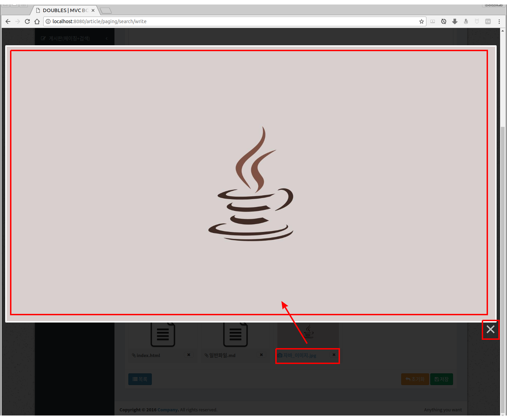This screenshot has width=507, height=420.
Task: Expand the sidebar 게시판 chevron arrow
Action: (x=107, y=38)
